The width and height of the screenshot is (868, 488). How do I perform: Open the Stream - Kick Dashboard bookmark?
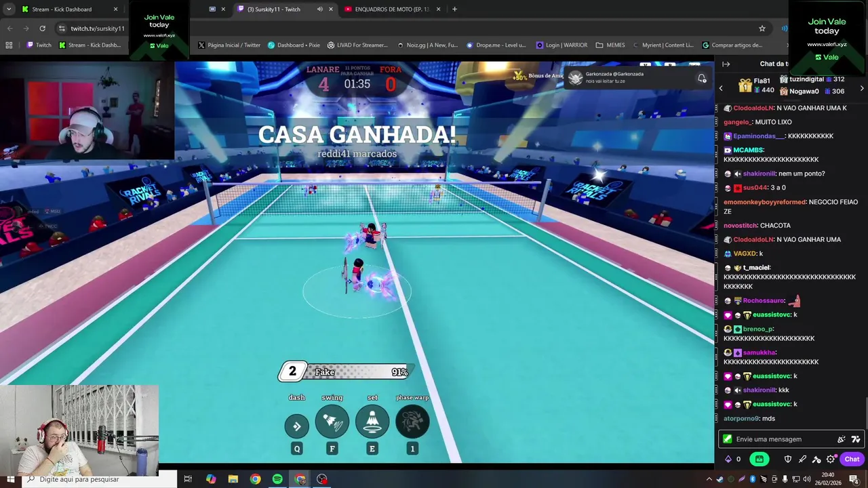[90, 45]
